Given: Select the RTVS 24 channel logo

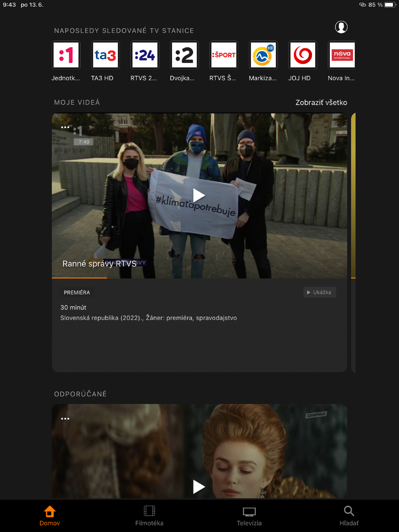Looking at the screenshot, I should (145, 55).
